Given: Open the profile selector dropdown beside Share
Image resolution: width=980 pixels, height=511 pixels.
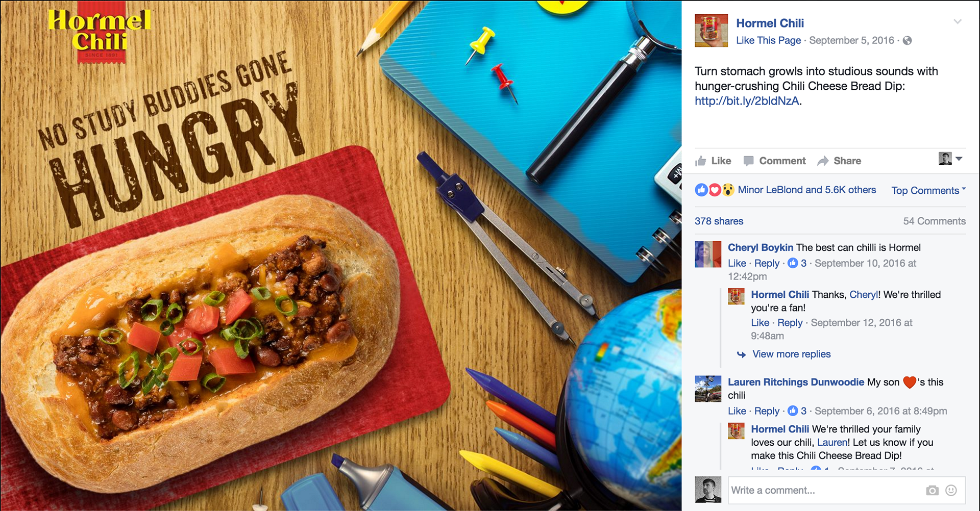Looking at the screenshot, I should (950, 159).
